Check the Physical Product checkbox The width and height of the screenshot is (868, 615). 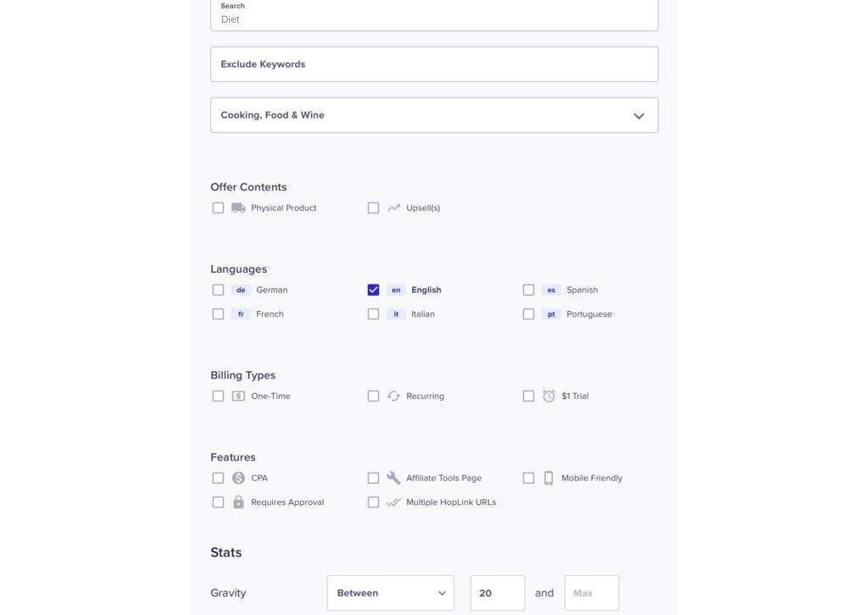coord(218,208)
